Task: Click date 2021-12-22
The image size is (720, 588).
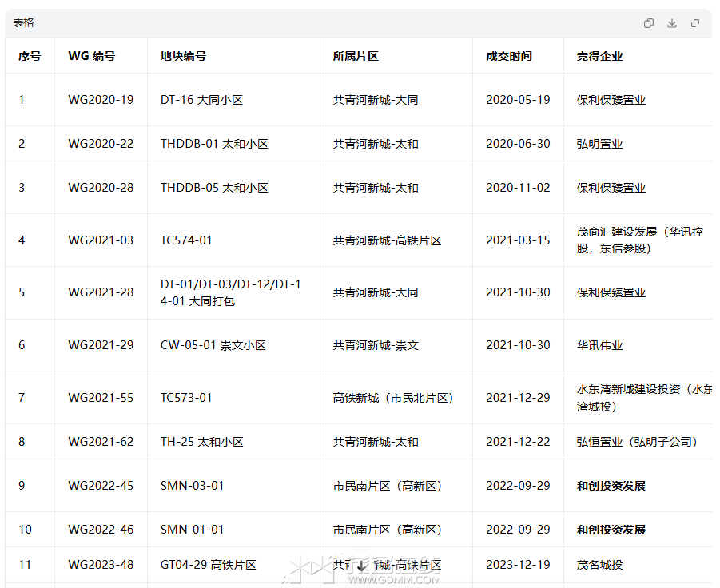Action: 518,442
